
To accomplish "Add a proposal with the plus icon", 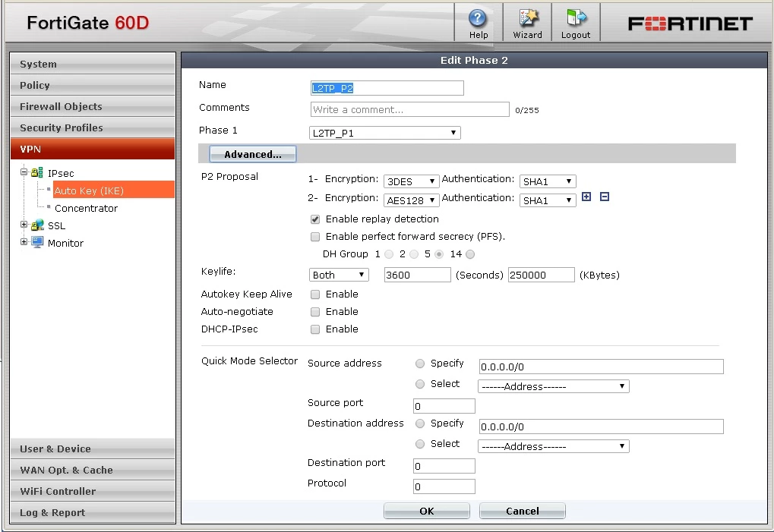I will 586,197.
